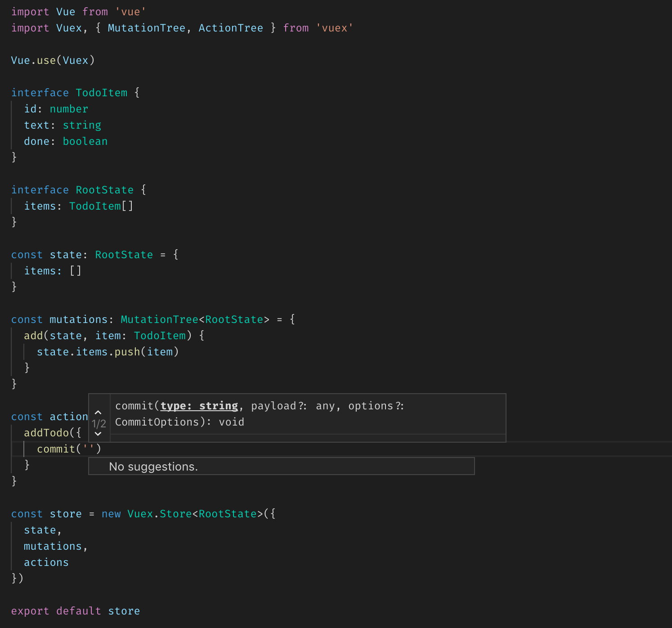Show next signature with the down chevron
The height and width of the screenshot is (628, 672).
tap(98, 434)
